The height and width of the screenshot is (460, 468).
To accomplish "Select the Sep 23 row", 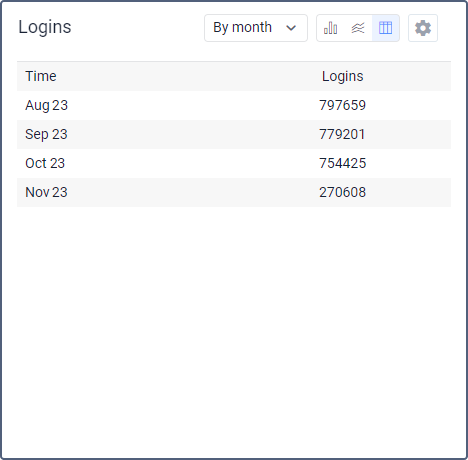I will (x=234, y=134).
